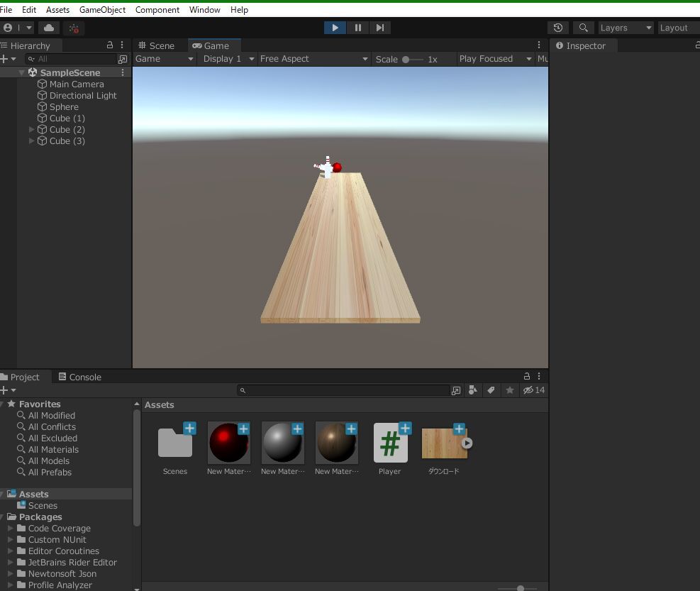Select Directional Light in the Hierarchy
Viewport: 700px width, 591px height.
click(82, 96)
